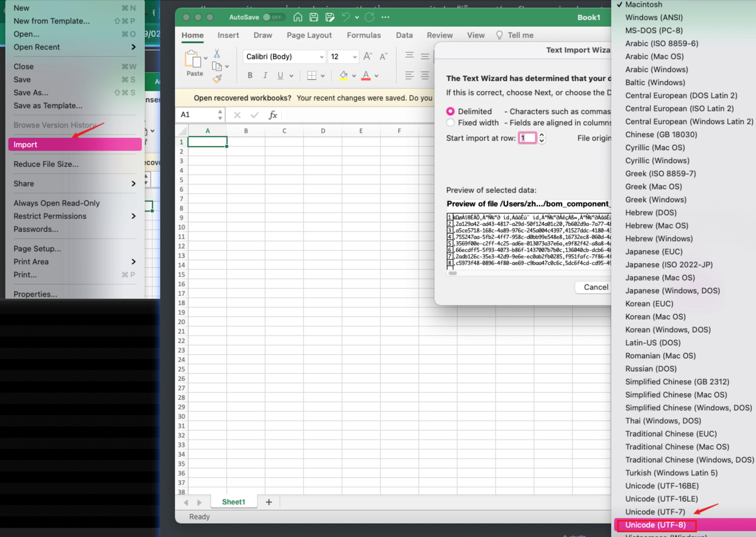
Task: Select the Delimited radio button
Action: [450, 111]
